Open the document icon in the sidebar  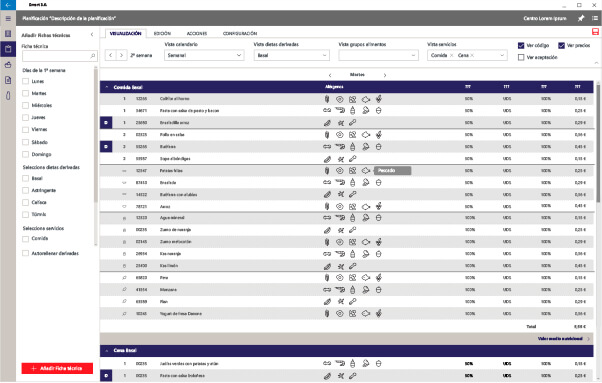pos(8,80)
